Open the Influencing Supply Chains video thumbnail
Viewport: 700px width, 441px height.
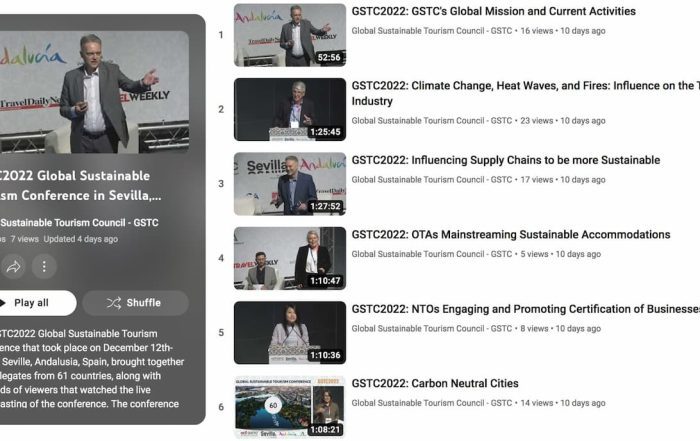pyautogui.click(x=290, y=184)
